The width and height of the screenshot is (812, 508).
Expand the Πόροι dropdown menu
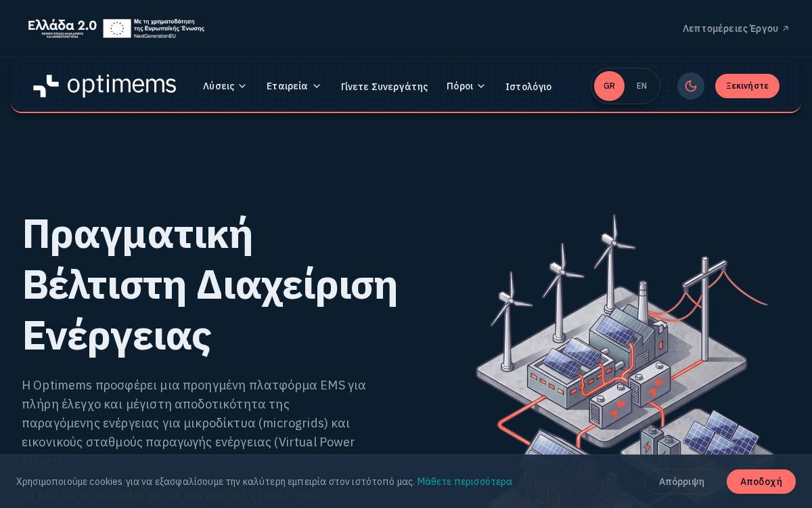466,86
